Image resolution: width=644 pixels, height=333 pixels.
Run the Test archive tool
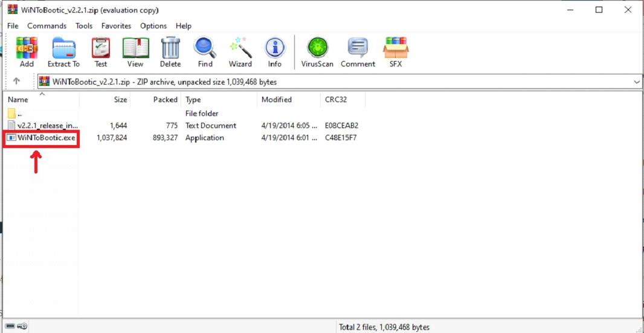[x=101, y=48]
